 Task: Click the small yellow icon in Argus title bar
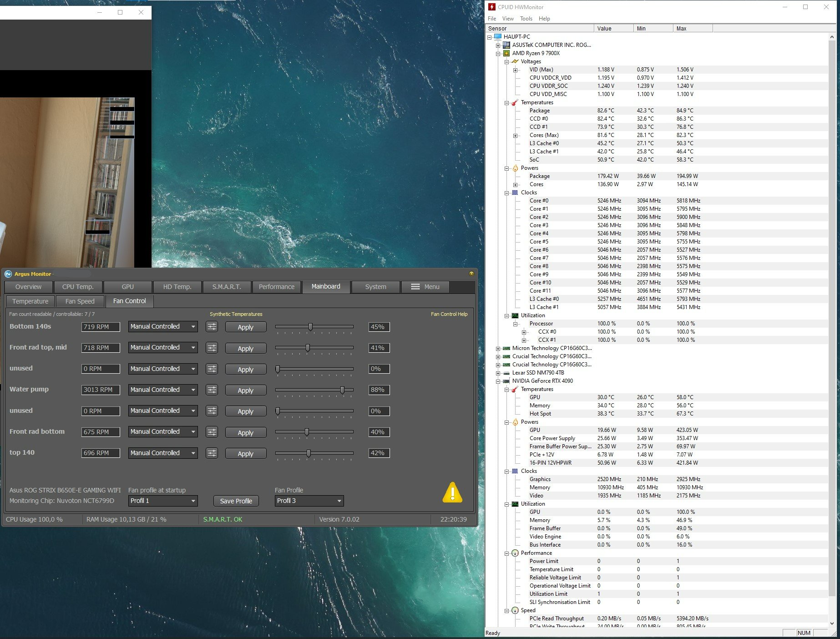coord(471,274)
